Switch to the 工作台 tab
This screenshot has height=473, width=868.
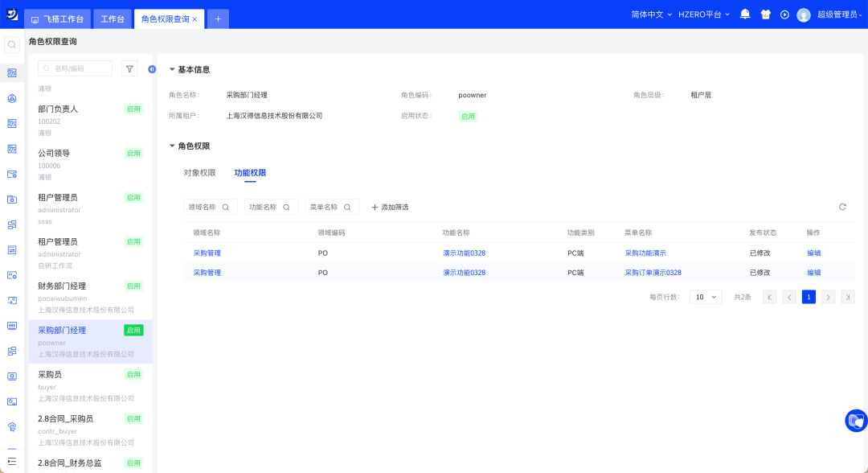pos(113,19)
